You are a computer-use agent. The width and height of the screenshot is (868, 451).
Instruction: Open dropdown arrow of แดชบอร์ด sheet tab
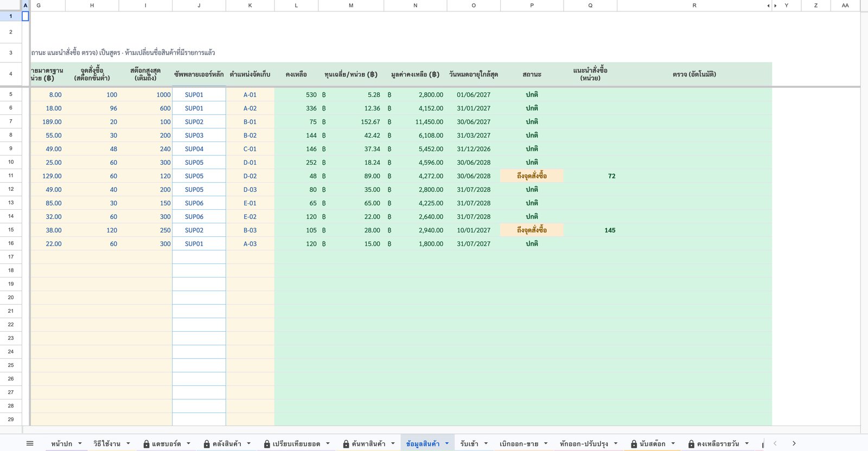coord(188,443)
